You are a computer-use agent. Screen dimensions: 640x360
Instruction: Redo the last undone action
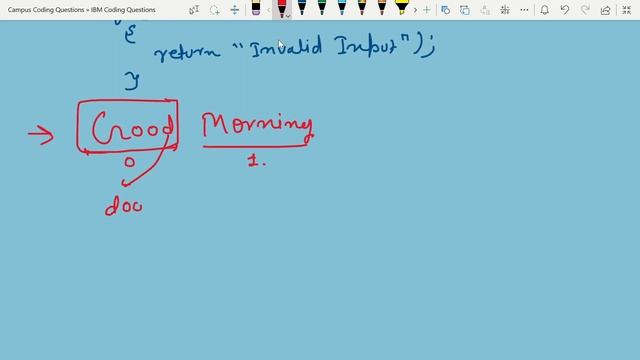point(585,10)
